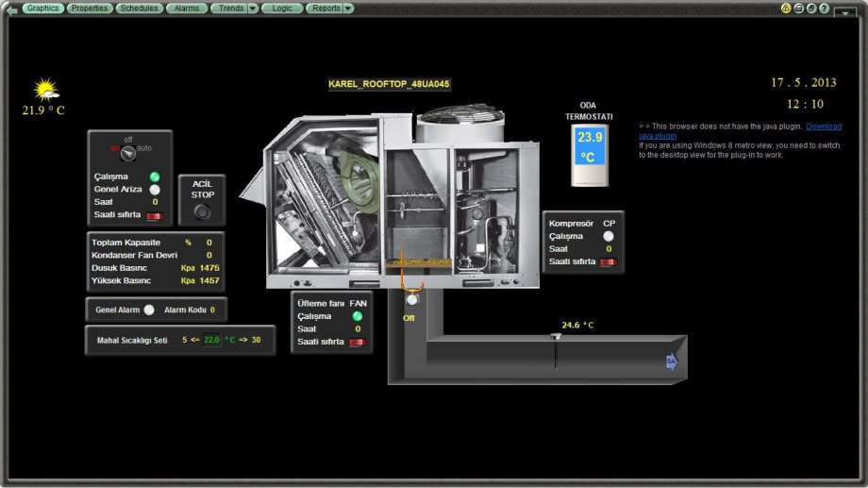
Task: Open the Alarms tab
Action: [187, 8]
